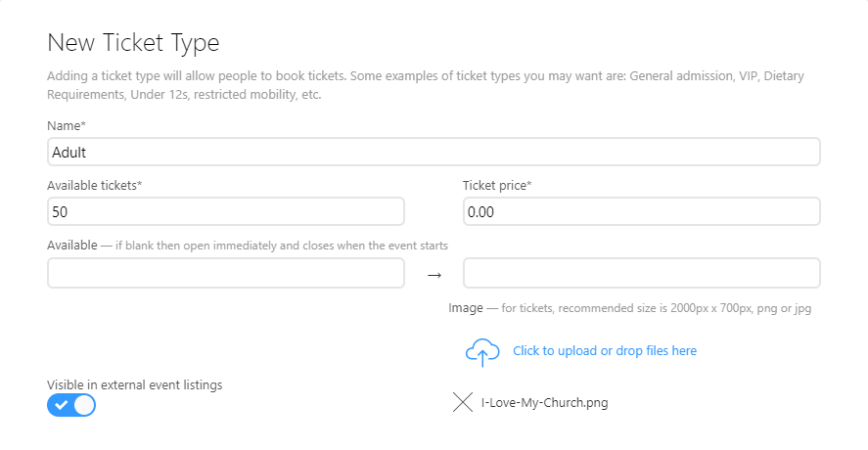Click the Available label above the date fields
The width and height of the screenshot is (868, 450).
pos(72,246)
